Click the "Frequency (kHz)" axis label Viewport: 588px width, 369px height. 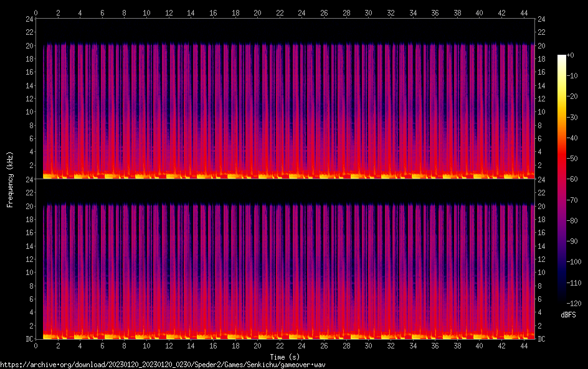tap(10, 179)
